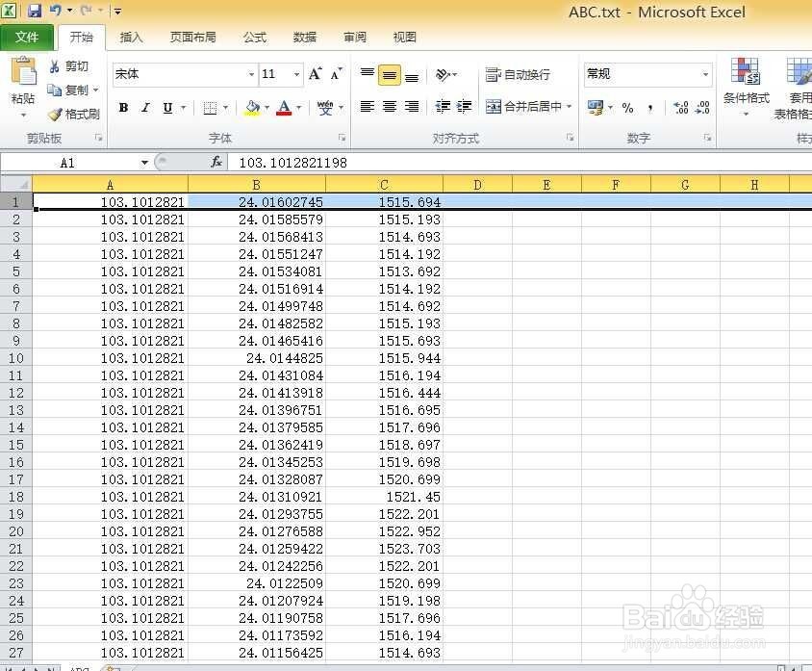Switch to the Review (审阅) tab
This screenshot has width=812, height=671.
pos(355,38)
